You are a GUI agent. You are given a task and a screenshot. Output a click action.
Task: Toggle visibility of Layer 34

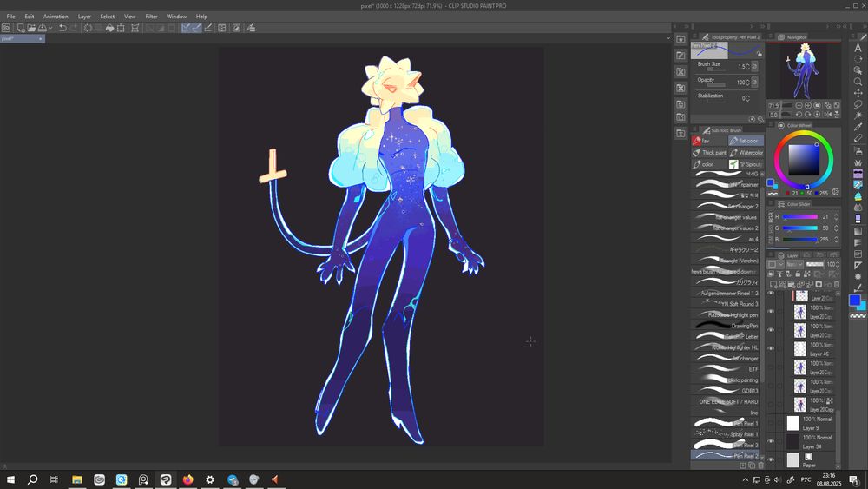pyautogui.click(x=771, y=441)
